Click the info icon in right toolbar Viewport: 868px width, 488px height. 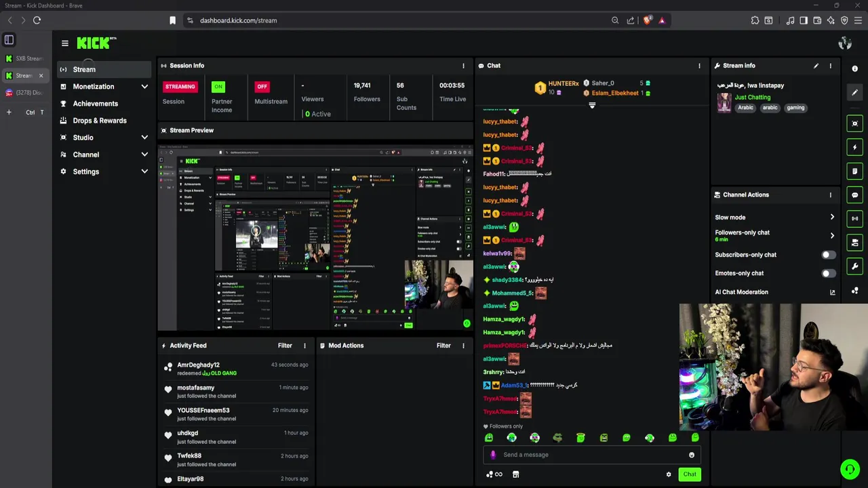coord(854,68)
